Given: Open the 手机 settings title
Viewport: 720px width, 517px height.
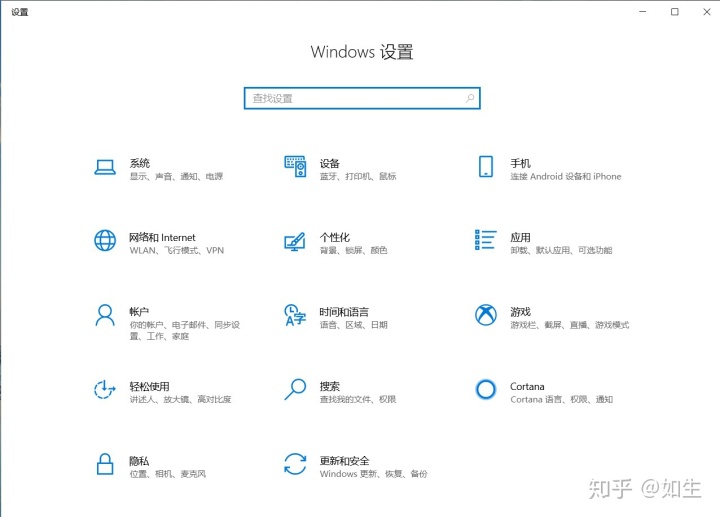Looking at the screenshot, I should (520, 163).
